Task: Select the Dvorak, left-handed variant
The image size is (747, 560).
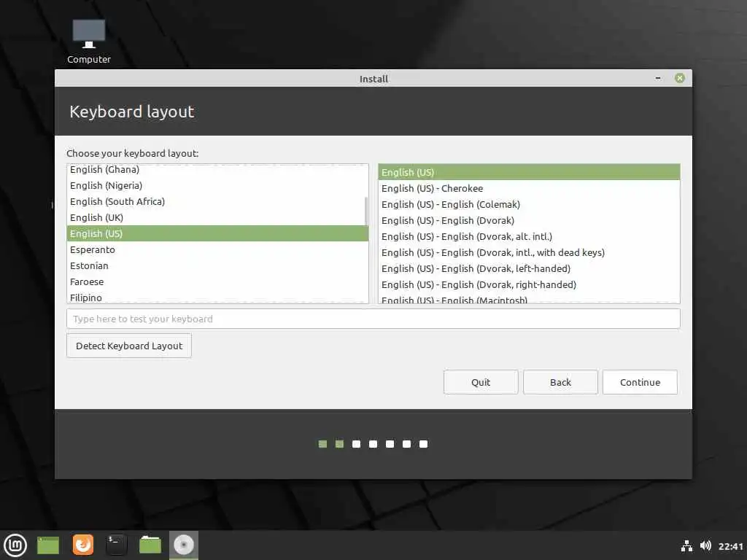Action: (529, 268)
